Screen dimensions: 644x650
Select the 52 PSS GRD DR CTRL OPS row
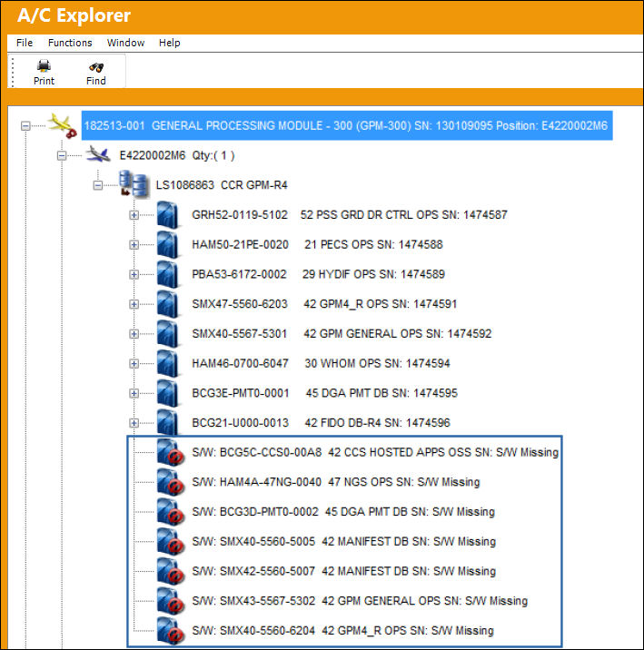(350, 215)
